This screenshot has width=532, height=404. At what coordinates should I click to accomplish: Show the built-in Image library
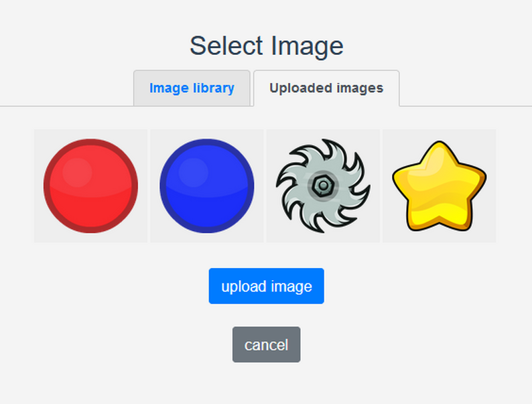192,88
